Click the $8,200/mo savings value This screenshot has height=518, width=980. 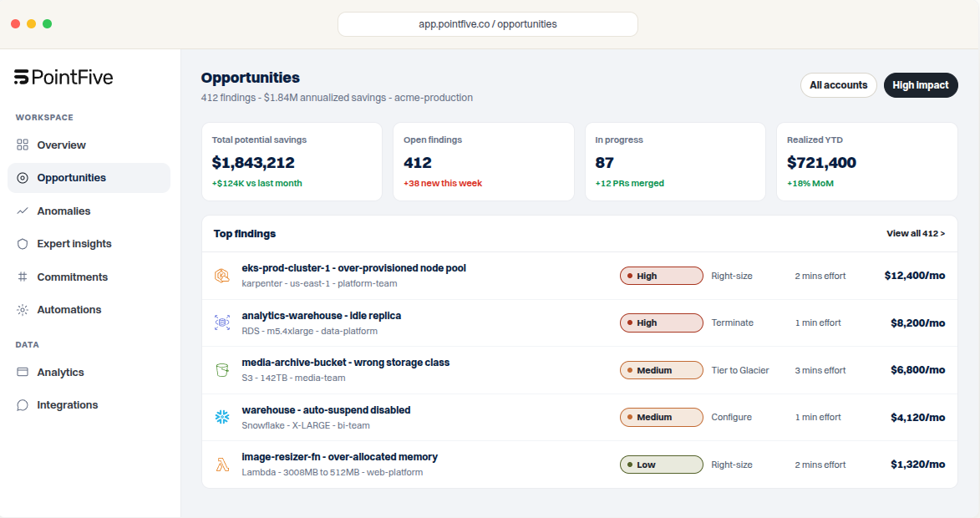(x=917, y=323)
